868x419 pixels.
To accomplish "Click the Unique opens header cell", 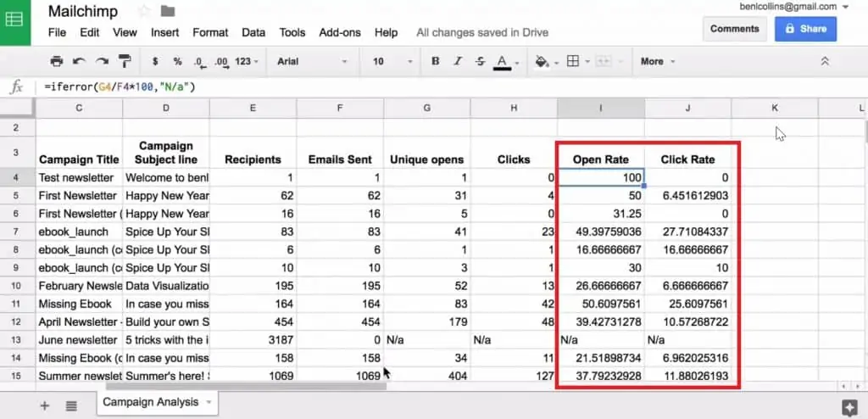I will point(427,151).
